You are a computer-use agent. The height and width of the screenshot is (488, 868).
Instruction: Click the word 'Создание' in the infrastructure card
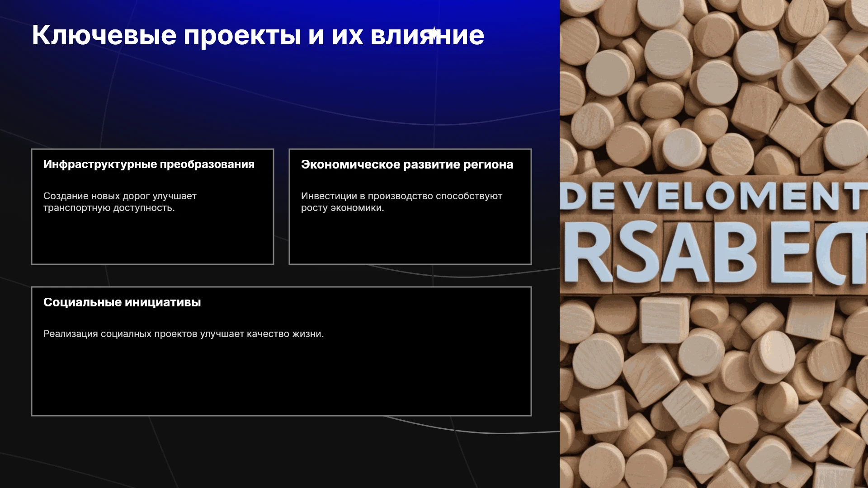tap(65, 196)
